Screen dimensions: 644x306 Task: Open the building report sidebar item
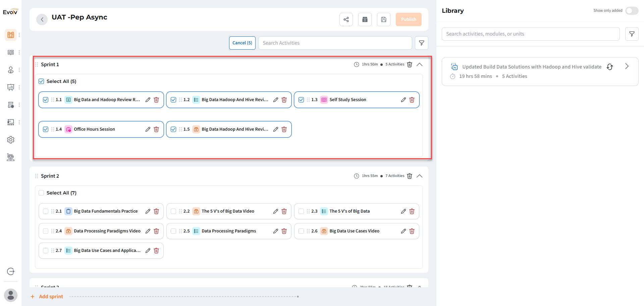click(x=11, y=105)
